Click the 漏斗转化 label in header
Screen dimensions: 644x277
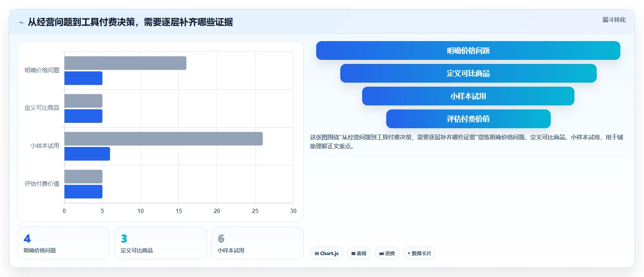(x=614, y=20)
